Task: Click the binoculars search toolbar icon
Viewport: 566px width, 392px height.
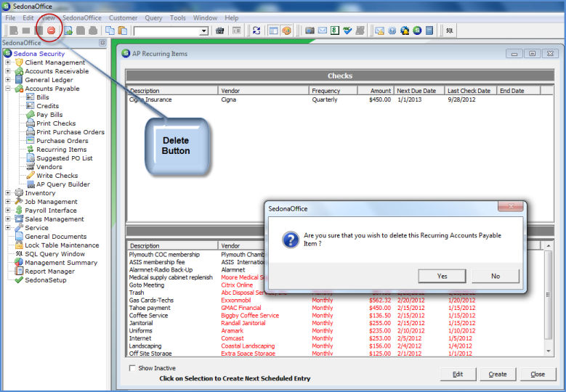Action: [221, 30]
